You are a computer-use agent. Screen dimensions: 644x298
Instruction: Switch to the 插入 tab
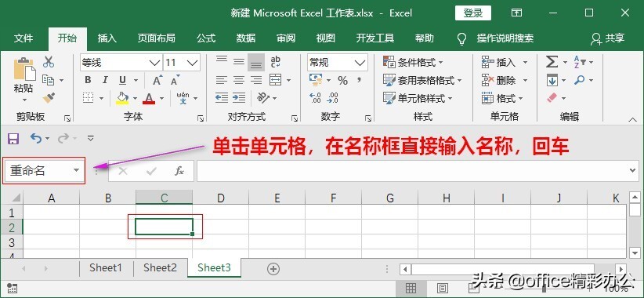107,38
